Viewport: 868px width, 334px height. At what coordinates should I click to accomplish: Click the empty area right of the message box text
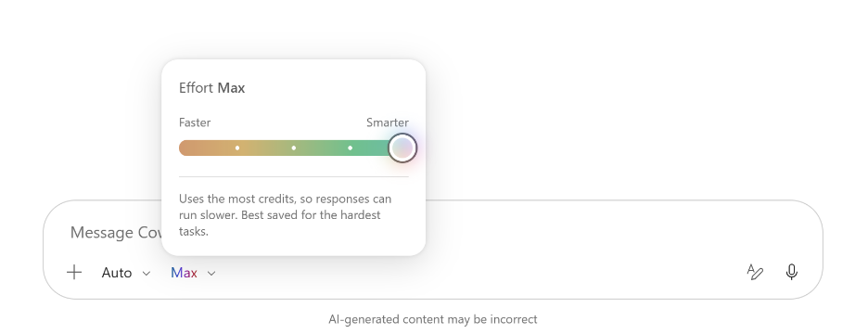click(609, 232)
